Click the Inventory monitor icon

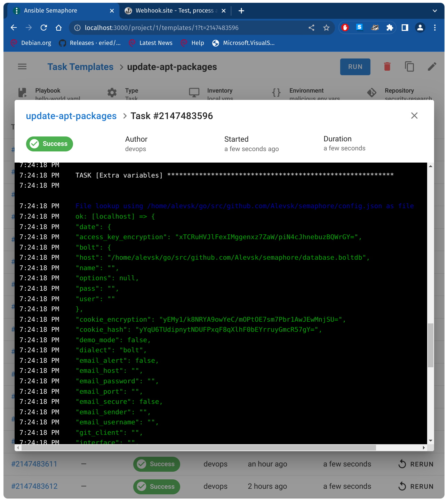point(194,93)
